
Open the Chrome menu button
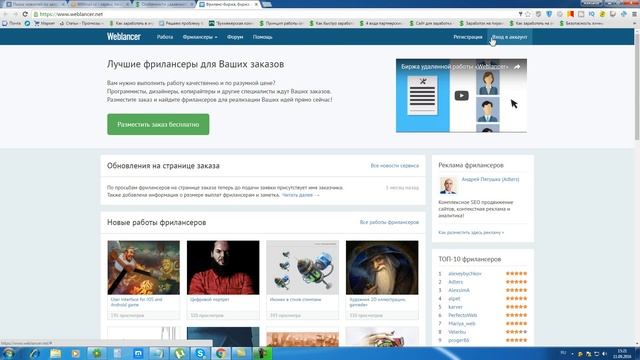tap(634, 14)
